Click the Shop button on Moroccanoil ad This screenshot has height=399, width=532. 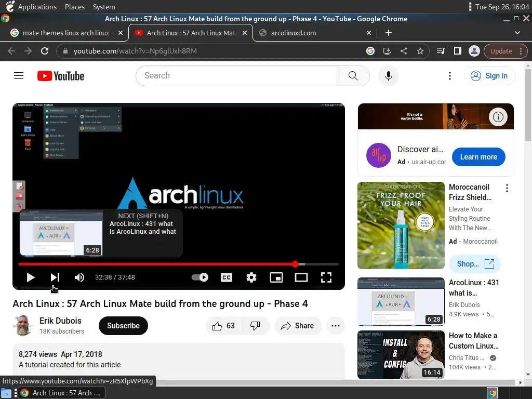pyautogui.click(x=475, y=263)
